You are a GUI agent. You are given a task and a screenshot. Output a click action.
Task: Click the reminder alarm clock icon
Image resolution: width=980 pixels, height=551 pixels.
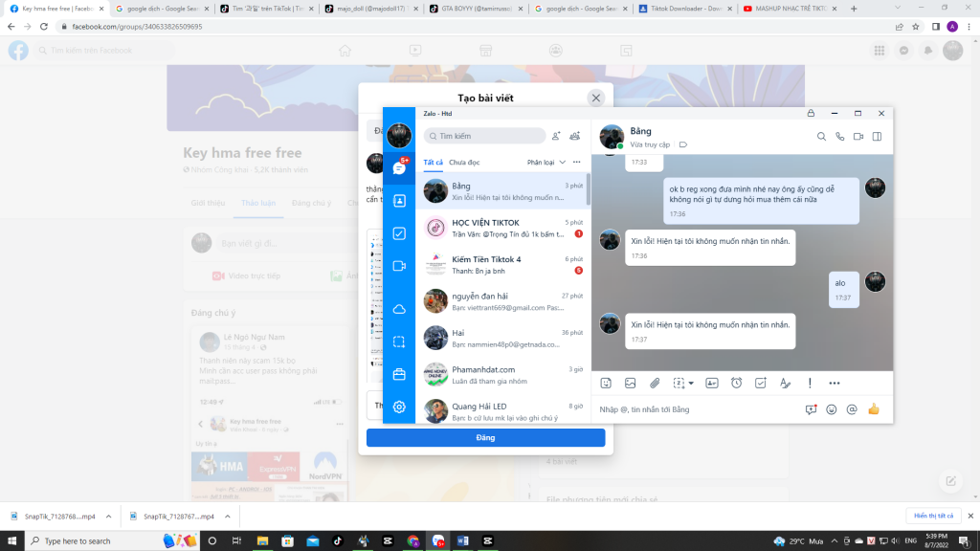click(x=736, y=383)
